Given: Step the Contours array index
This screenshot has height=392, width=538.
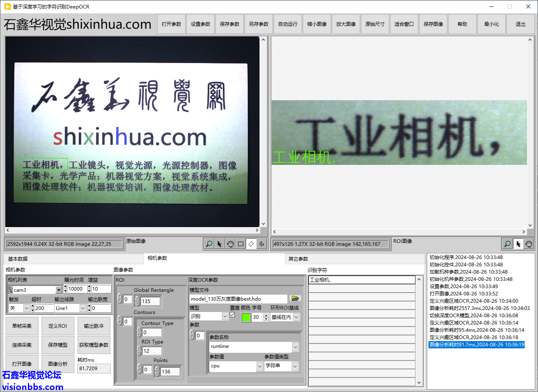Looking at the screenshot, I should (120, 321).
